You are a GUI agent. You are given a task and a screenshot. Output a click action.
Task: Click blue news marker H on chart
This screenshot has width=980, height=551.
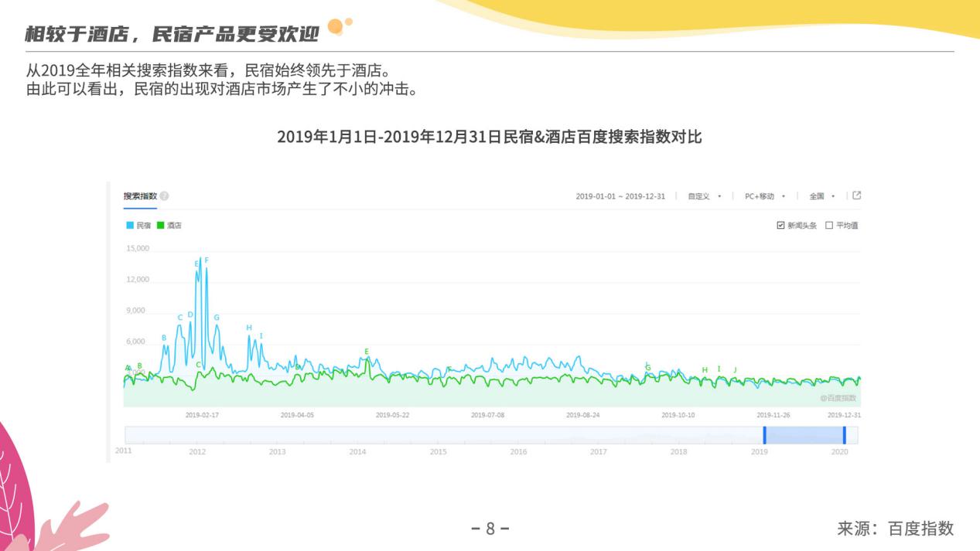(x=249, y=328)
